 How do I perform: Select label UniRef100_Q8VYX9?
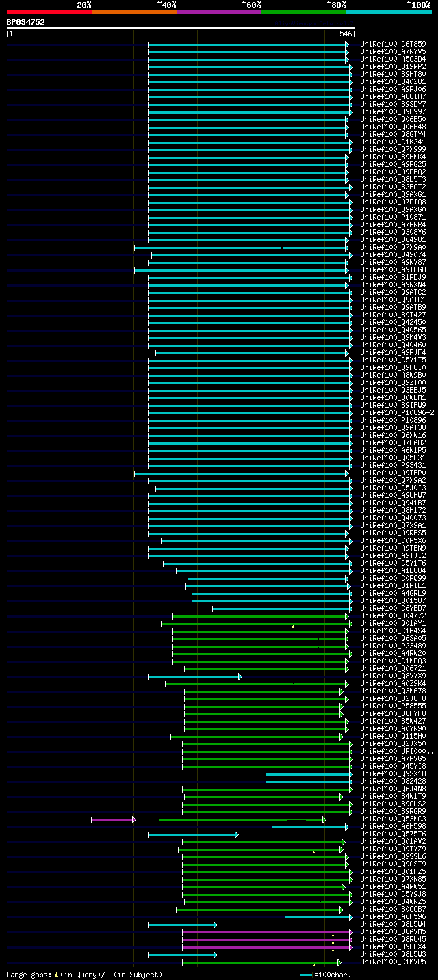[393, 676]
